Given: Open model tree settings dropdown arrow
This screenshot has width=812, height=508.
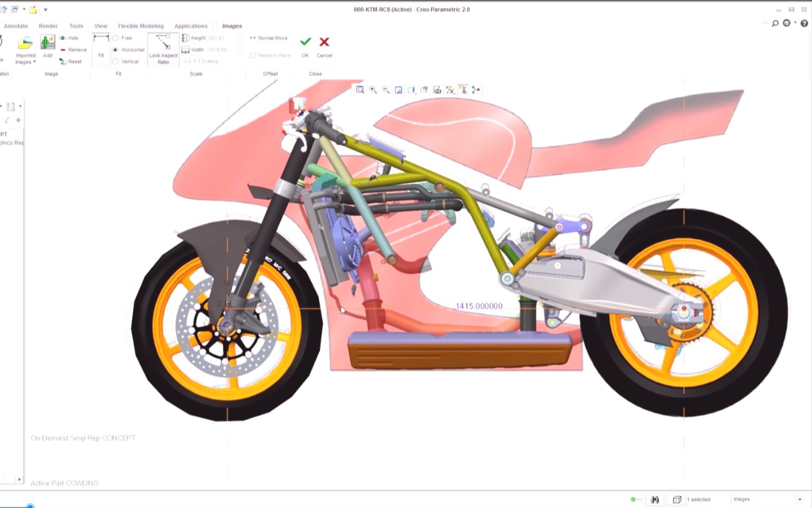Looking at the screenshot, I should pos(20,106).
